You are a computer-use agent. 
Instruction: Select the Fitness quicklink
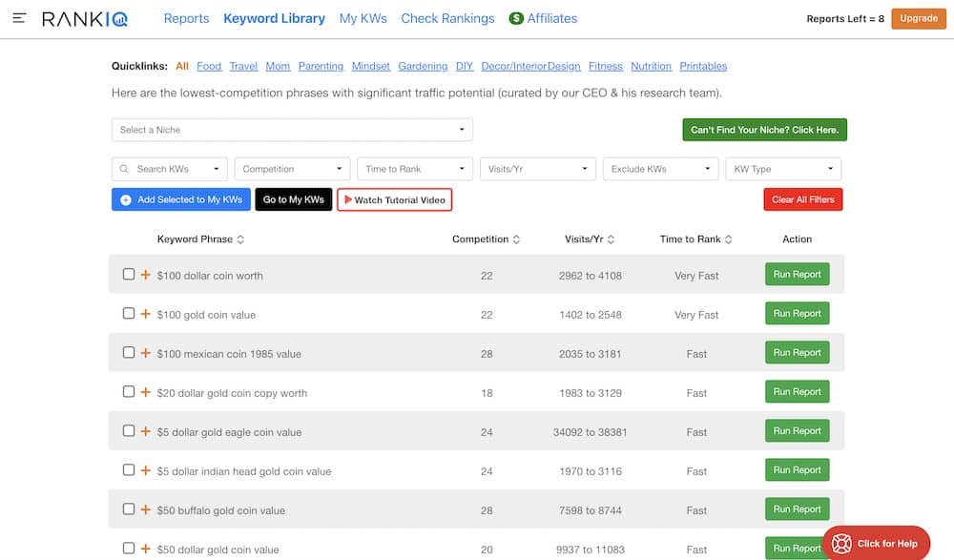tap(606, 66)
